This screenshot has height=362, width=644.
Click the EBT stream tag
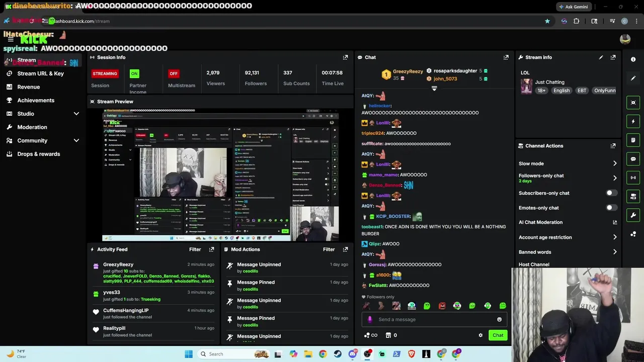pos(582,90)
